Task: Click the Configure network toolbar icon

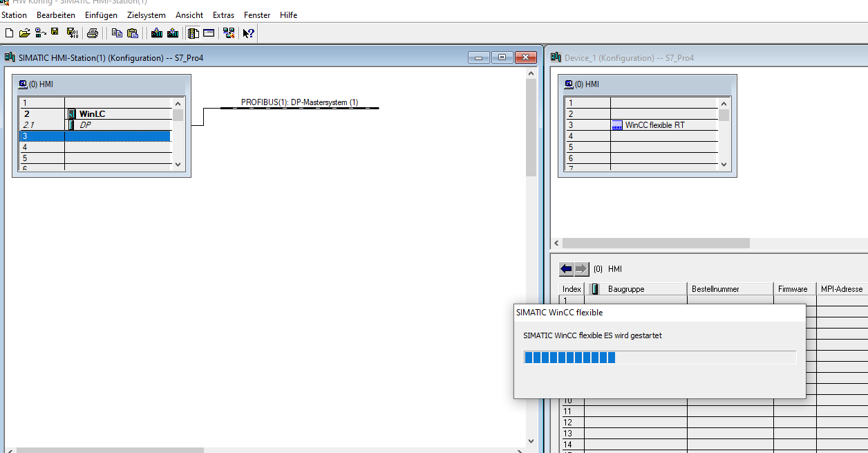Action: [229, 33]
